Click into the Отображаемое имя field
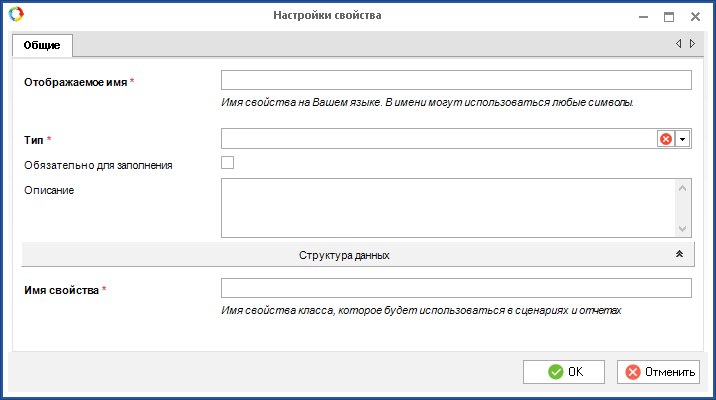 pyautogui.click(x=456, y=81)
